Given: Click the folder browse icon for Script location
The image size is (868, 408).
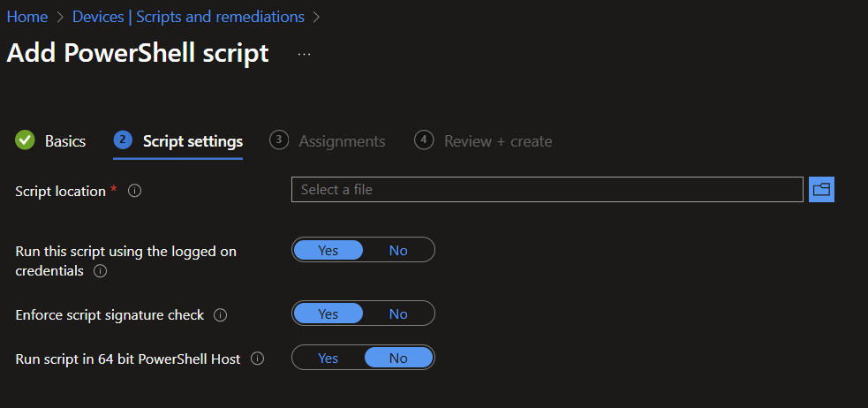Looking at the screenshot, I should click(821, 189).
